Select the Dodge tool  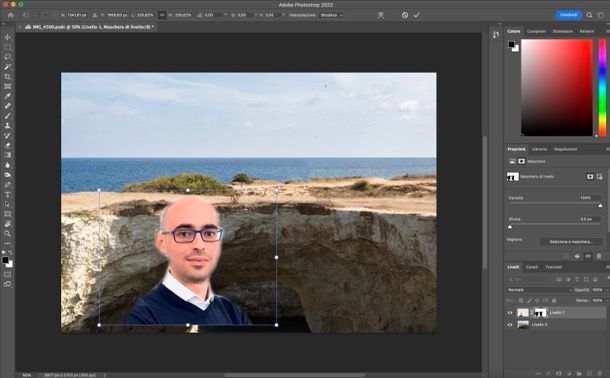pyautogui.click(x=7, y=175)
